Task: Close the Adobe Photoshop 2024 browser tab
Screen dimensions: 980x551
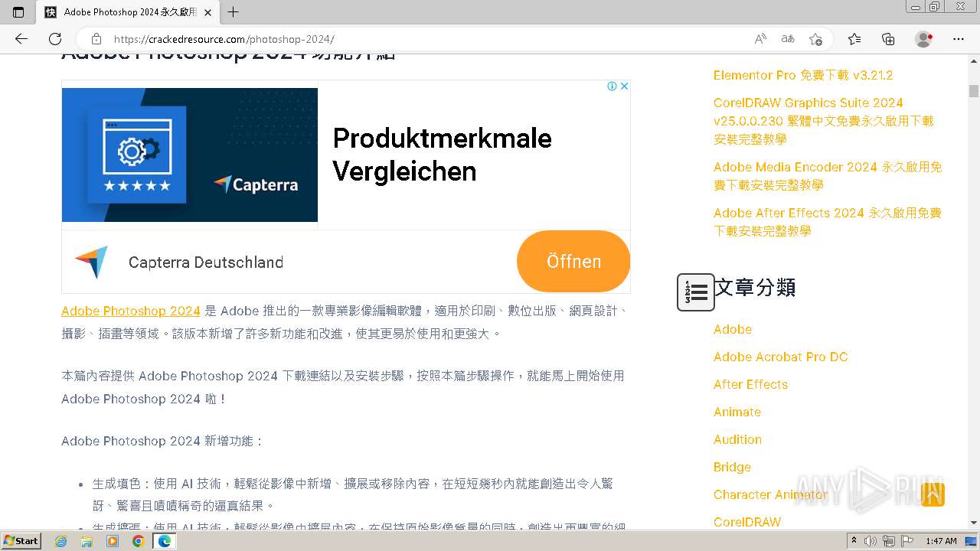Action: (x=207, y=12)
